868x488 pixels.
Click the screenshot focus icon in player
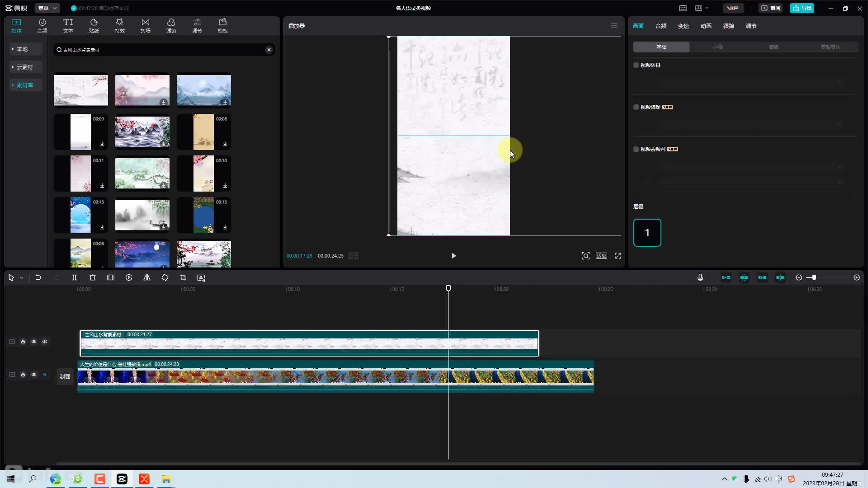[586, 256]
